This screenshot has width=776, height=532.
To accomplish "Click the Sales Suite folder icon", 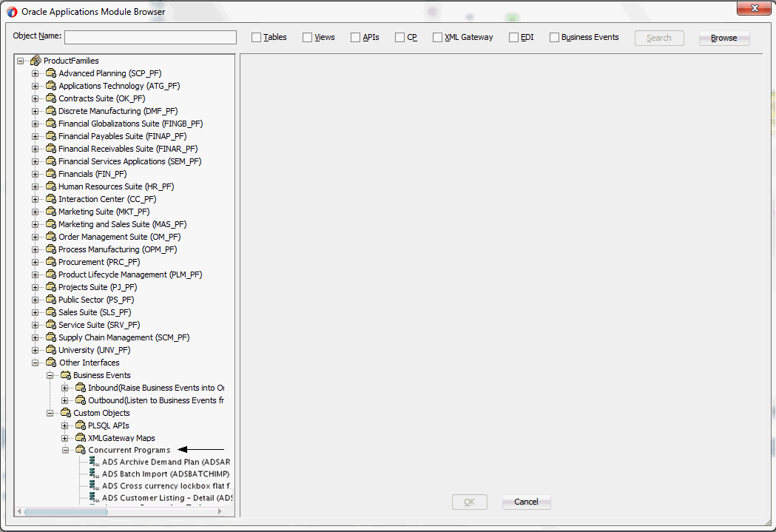I will coord(51,312).
